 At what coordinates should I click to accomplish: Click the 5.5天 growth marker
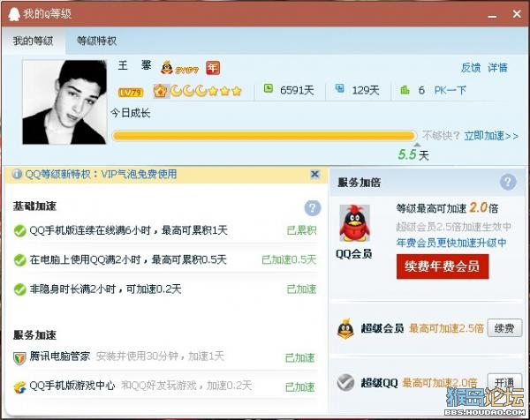tap(413, 155)
